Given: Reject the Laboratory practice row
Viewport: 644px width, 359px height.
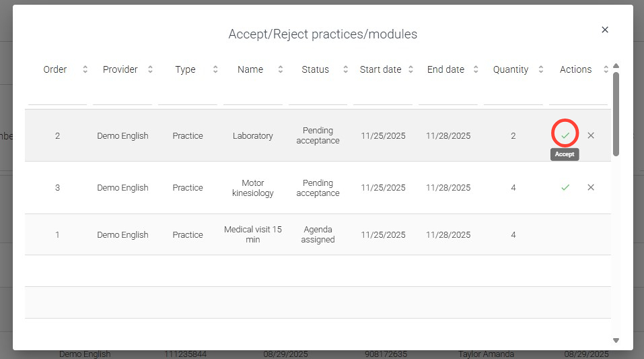Looking at the screenshot, I should coord(591,135).
